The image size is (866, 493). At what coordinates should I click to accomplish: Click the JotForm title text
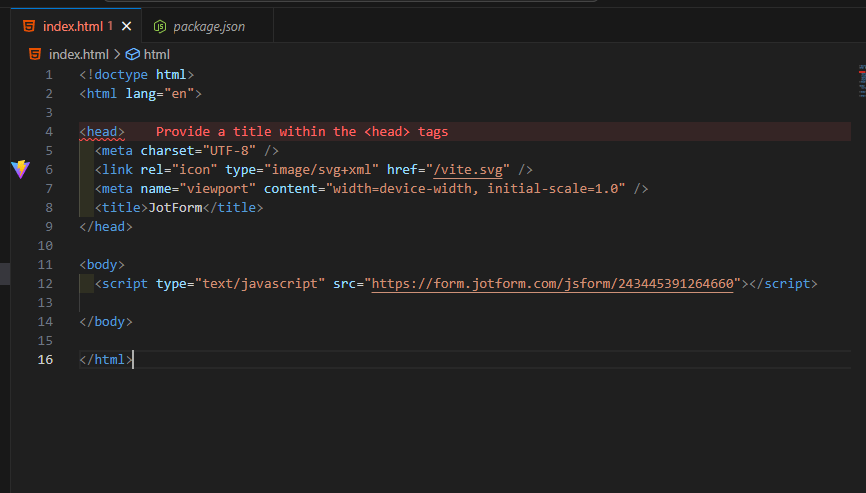175,208
